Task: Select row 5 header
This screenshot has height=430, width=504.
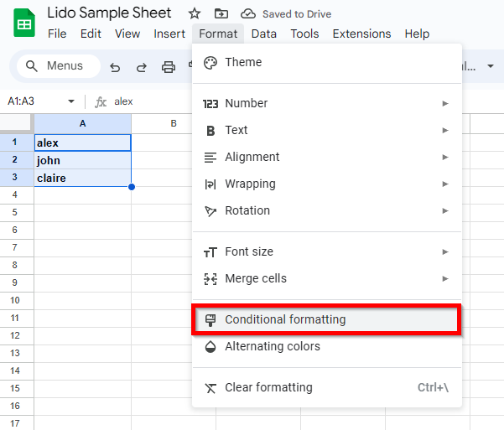Action: click(x=15, y=212)
